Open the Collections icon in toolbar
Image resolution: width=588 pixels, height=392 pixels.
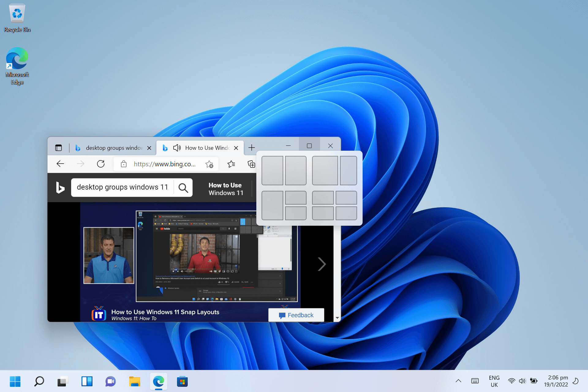pos(251,164)
